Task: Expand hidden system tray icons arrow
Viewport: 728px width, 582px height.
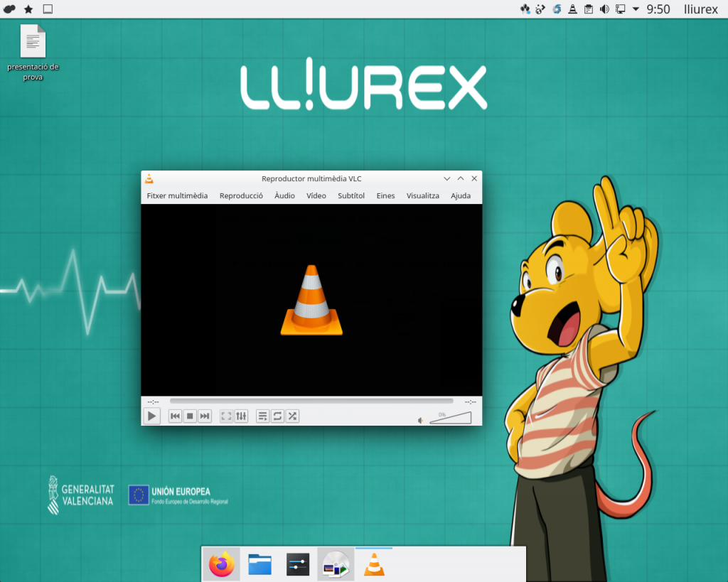Action: click(636, 9)
